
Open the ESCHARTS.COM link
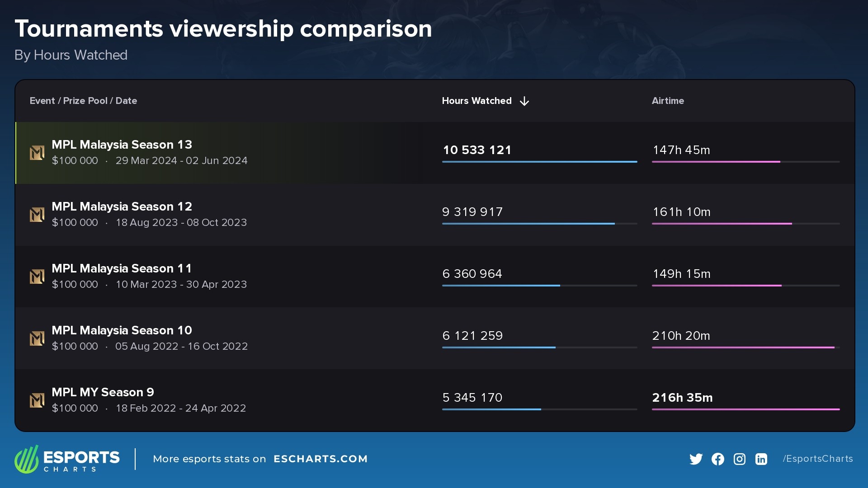tap(321, 459)
